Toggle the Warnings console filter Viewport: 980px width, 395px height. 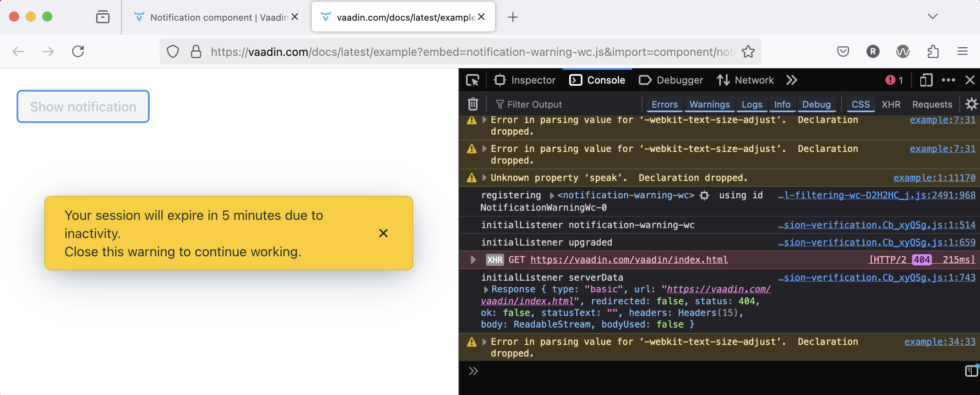pyautogui.click(x=709, y=104)
